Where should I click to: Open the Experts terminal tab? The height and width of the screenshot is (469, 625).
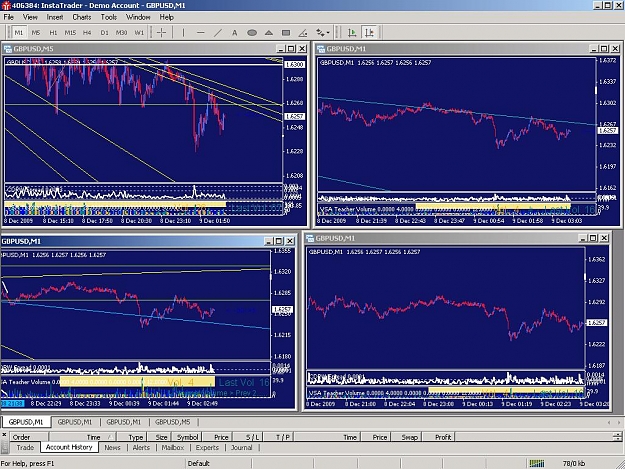coord(207,447)
